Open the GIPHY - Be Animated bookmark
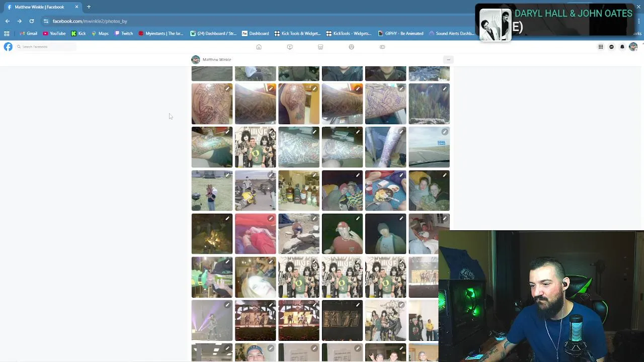Viewport: 644px width, 362px height. click(x=400, y=33)
